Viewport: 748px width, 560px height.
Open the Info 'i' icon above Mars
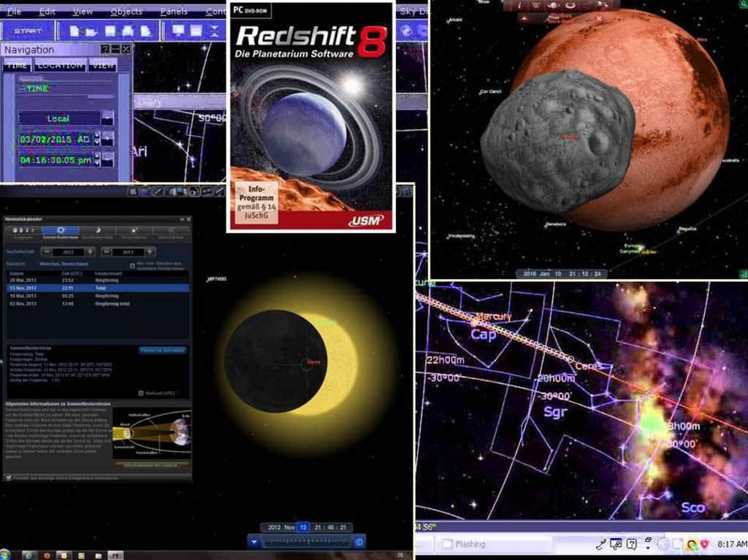[519, 5]
